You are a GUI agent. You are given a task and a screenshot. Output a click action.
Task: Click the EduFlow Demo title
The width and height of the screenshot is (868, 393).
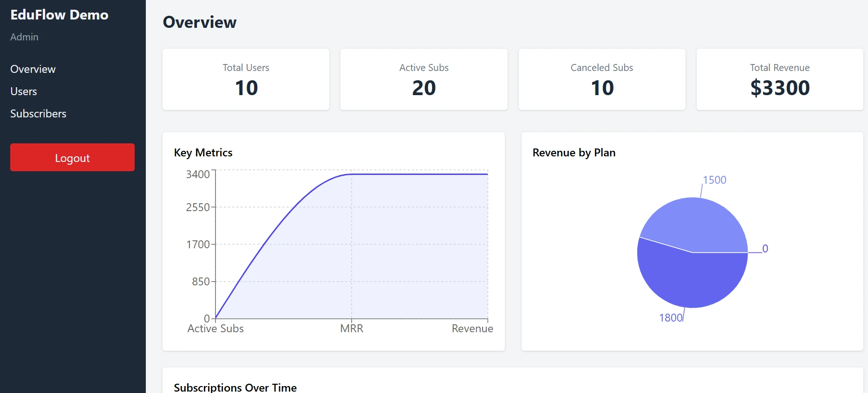[59, 15]
